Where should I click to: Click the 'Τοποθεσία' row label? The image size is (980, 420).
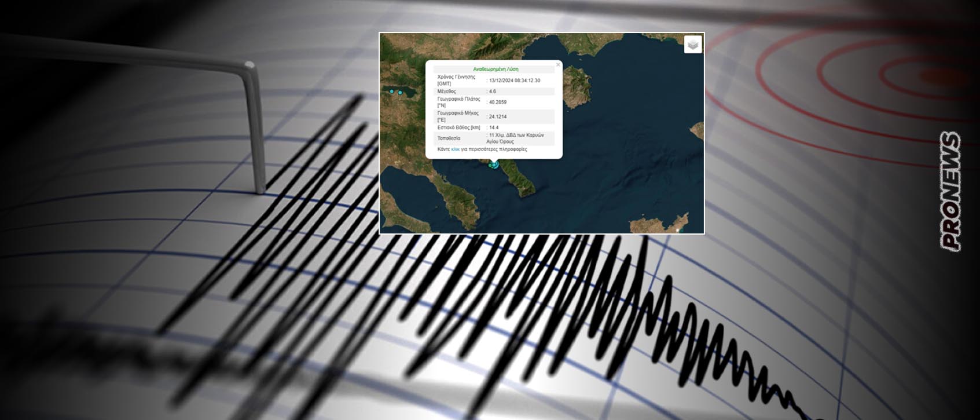tap(449, 138)
